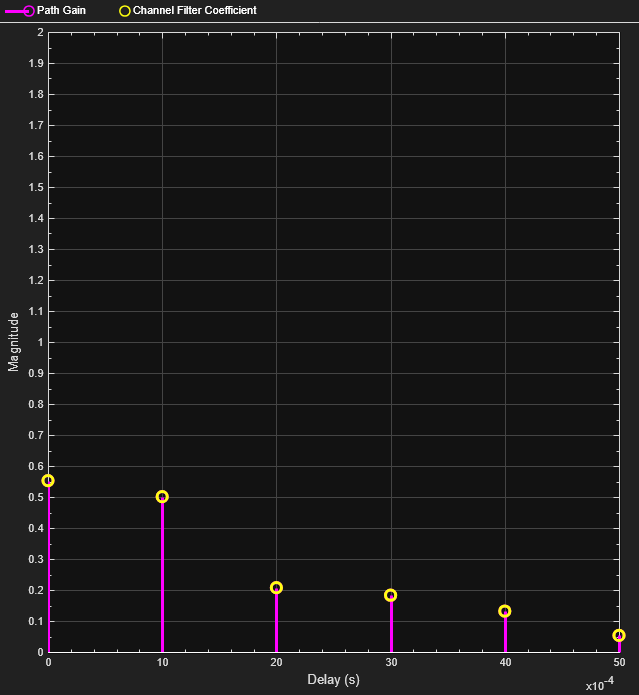Click the magenta stem at delay 40
Image resolution: width=639 pixels, height=695 pixels.
505,634
